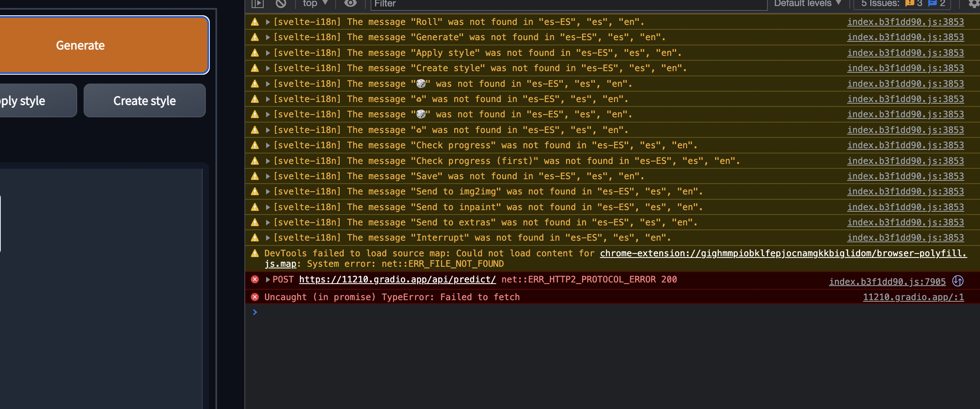Image resolution: width=980 pixels, height=409 pixels.
Task: Create a new live expression
Action: click(x=350, y=3)
